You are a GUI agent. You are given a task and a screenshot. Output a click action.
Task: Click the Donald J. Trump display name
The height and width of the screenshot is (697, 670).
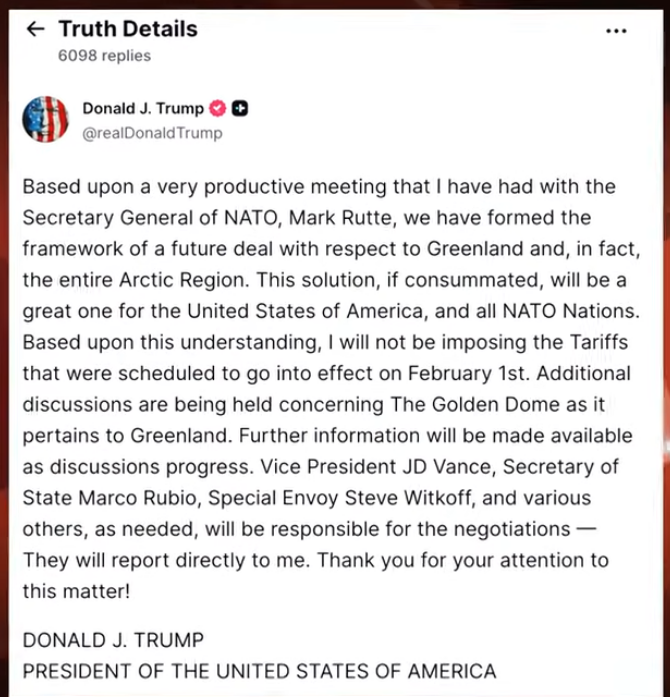[143, 109]
